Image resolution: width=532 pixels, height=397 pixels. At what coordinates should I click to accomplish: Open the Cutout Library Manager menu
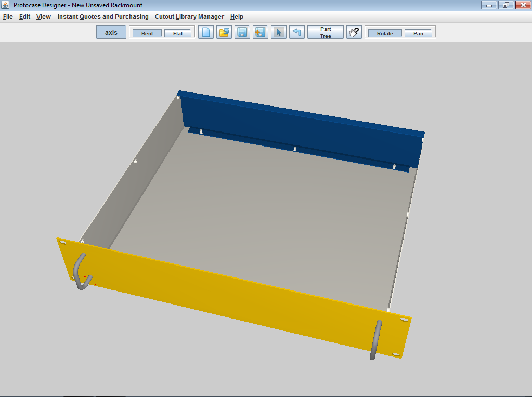coord(189,17)
